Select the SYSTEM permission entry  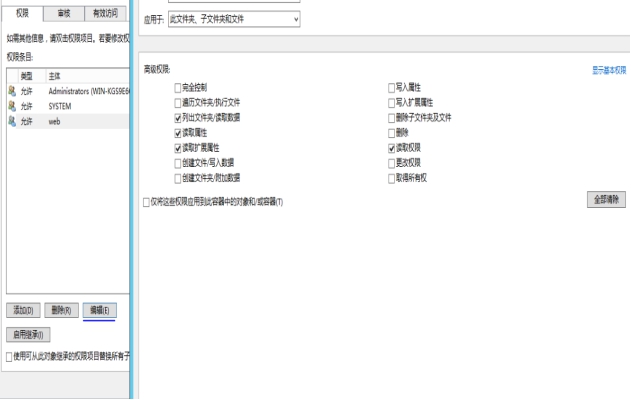[68, 106]
